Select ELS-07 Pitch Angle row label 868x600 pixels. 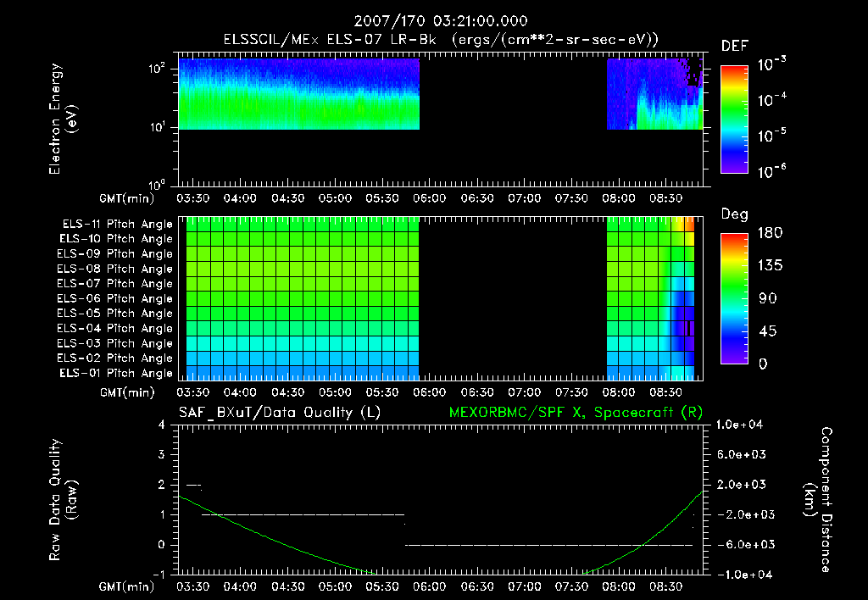point(114,284)
